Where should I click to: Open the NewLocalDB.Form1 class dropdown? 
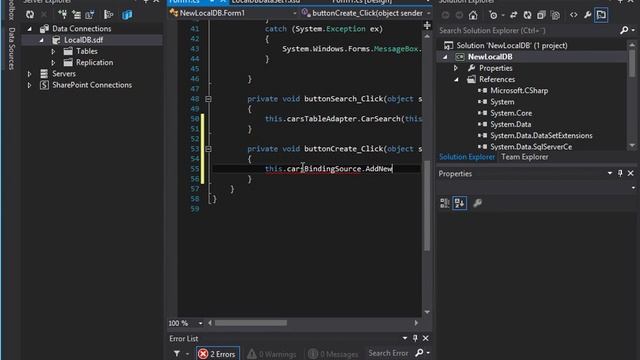pyautogui.click(x=295, y=13)
